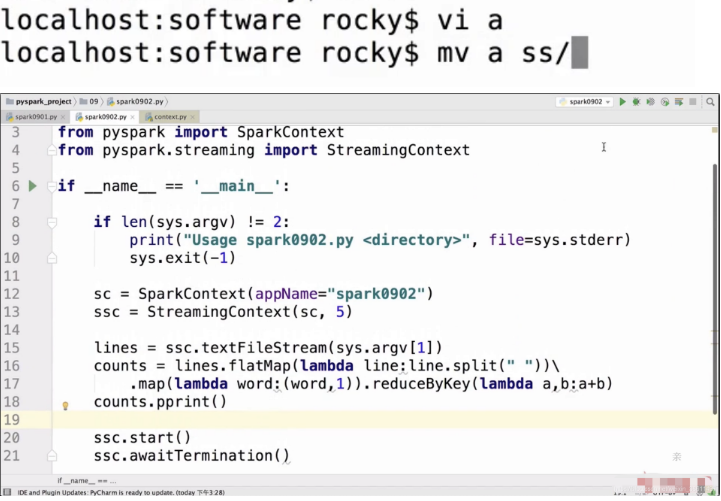Click green run gutter arrow at line 6

(32, 186)
